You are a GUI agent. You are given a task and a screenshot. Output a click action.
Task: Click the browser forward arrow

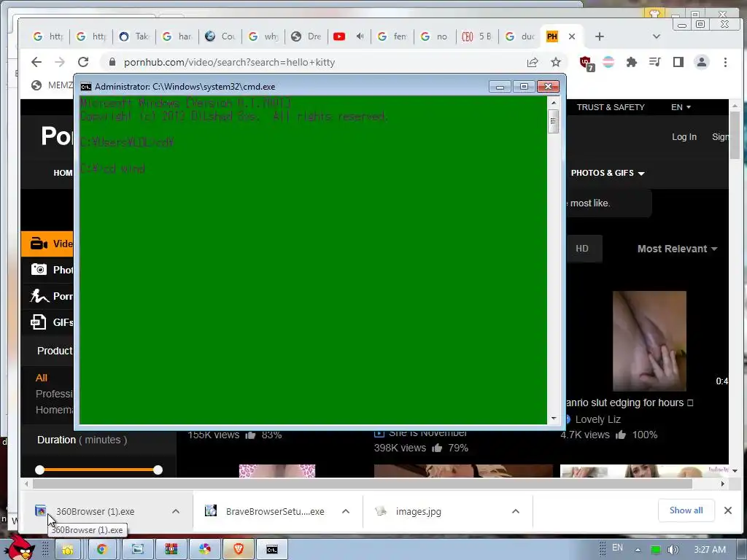coord(60,62)
